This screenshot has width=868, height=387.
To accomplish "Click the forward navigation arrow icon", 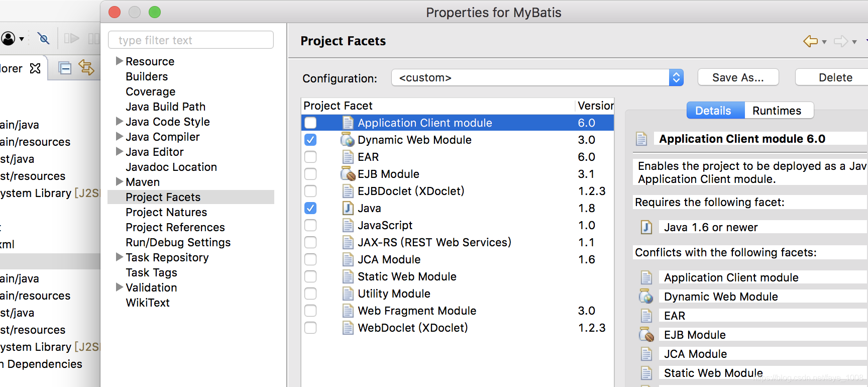I will [840, 41].
